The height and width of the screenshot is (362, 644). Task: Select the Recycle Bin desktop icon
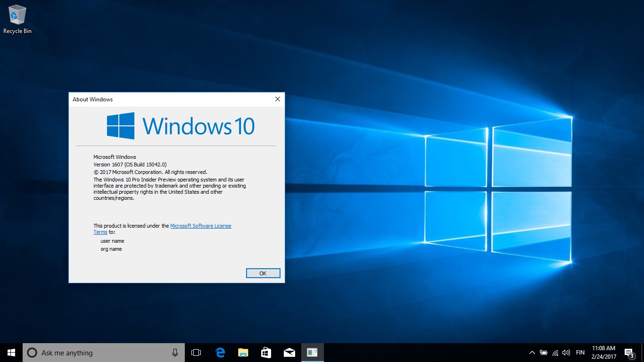[x=17, y=19]
